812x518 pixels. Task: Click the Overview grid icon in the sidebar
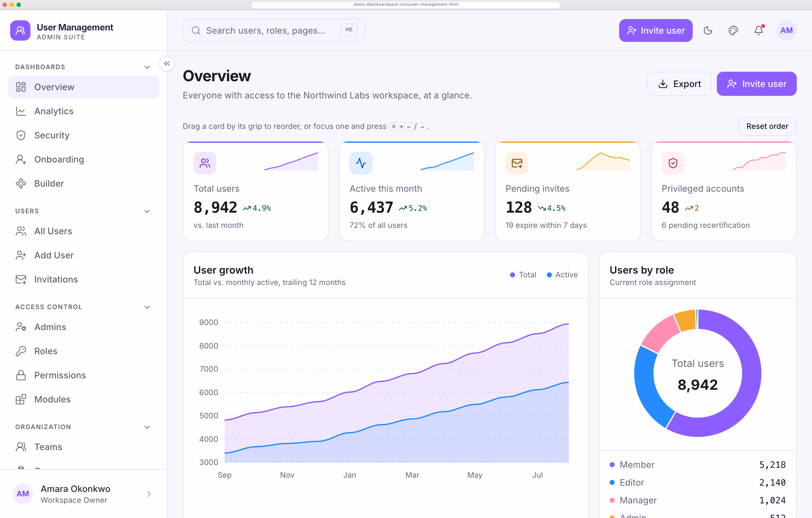click(x=21, y=87)
